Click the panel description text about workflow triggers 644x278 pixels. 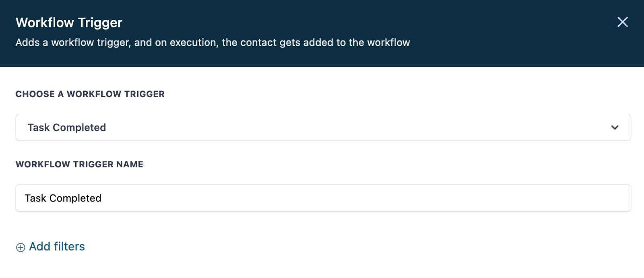(213, 43)
